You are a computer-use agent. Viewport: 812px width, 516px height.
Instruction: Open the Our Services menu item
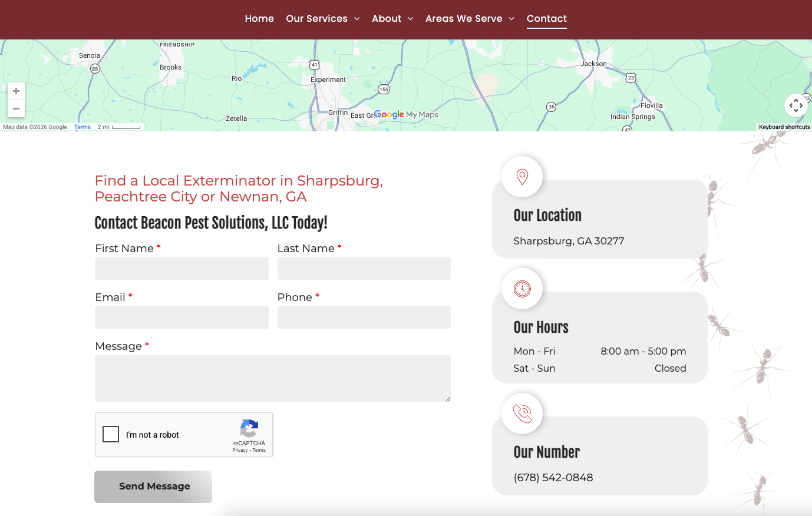(x=316, y=18)
